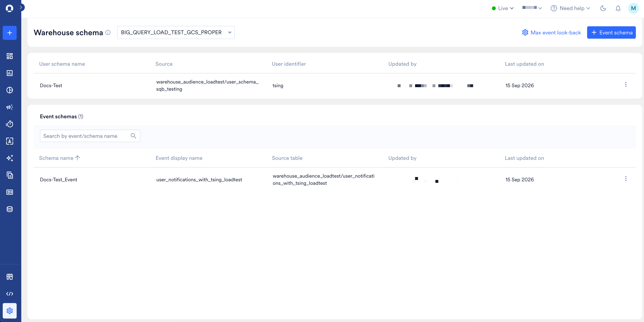Open the copied documents icon in sidebar
The image size is (644, 322).
pos(9,175)
